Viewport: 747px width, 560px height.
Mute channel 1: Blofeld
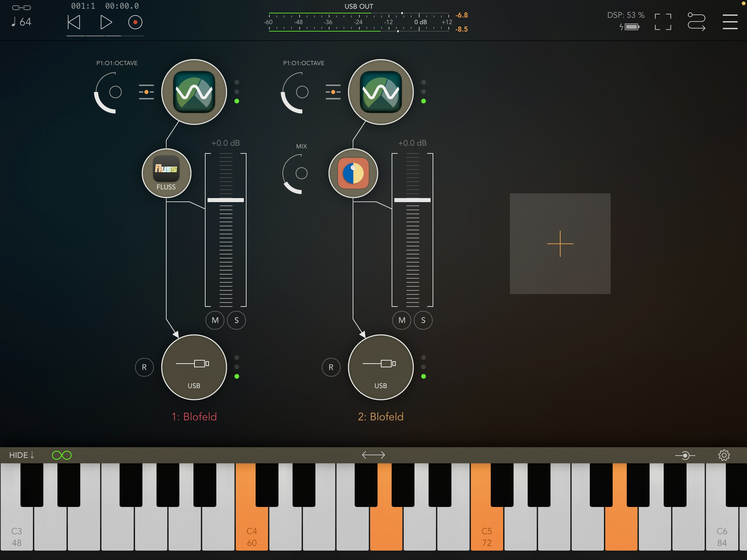click(x=215, y=320)
